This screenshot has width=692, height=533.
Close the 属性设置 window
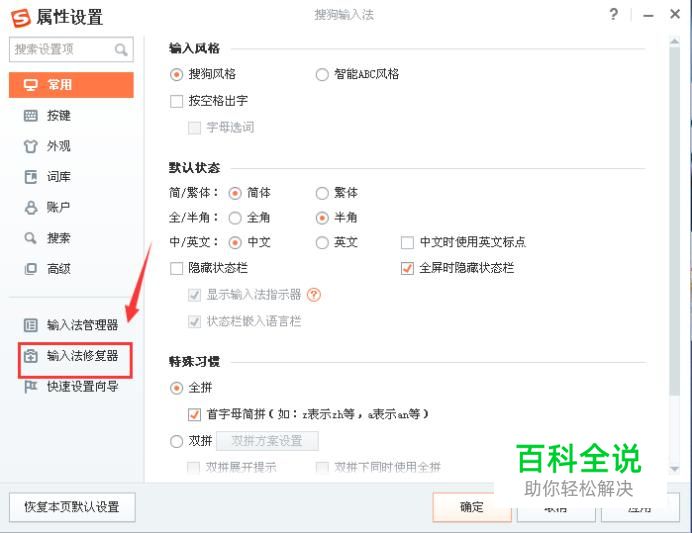(675, 15)
